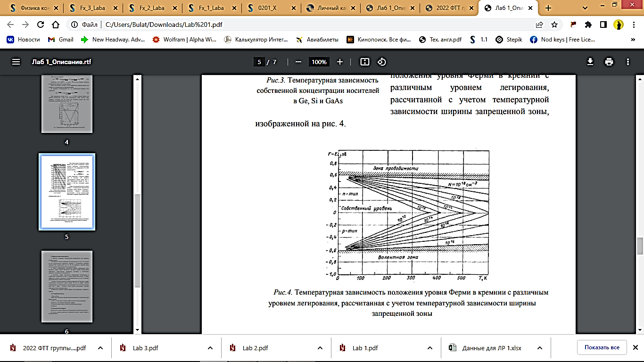Click the page number field
The image size is (644, 362).
(259, 62)
